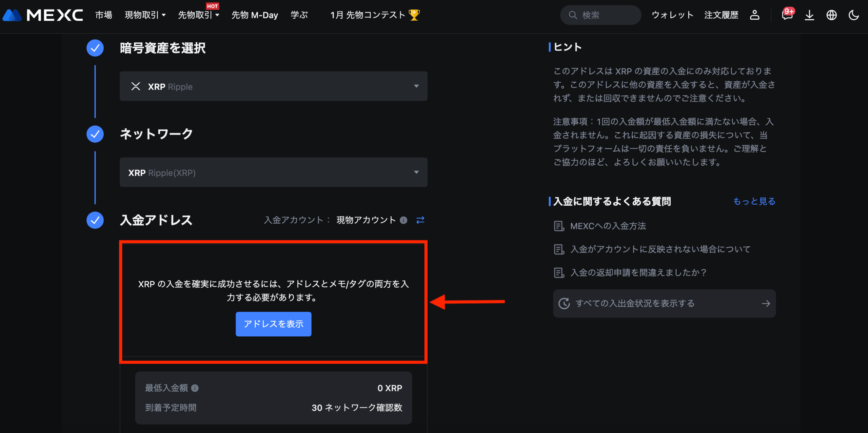This screenshot has width=868, height=433.
Task: Click the 現物アカウント deposit account label
Action: pyautogui.click(x=366, y=220)
